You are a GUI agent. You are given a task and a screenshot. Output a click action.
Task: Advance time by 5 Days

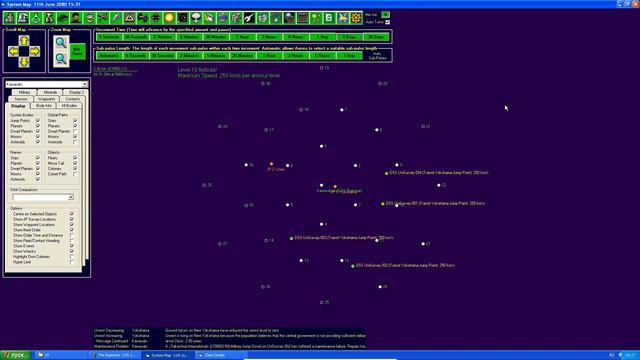click(349, 37)
